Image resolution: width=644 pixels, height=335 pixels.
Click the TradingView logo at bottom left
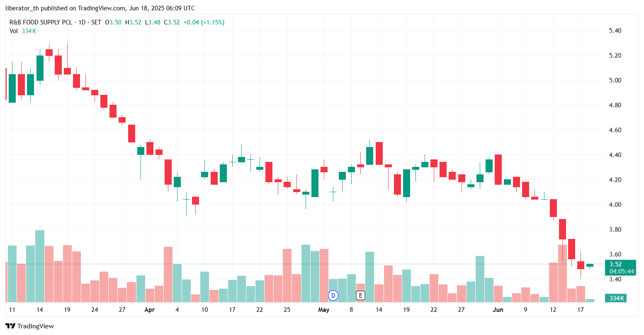(x=29, y=326)
